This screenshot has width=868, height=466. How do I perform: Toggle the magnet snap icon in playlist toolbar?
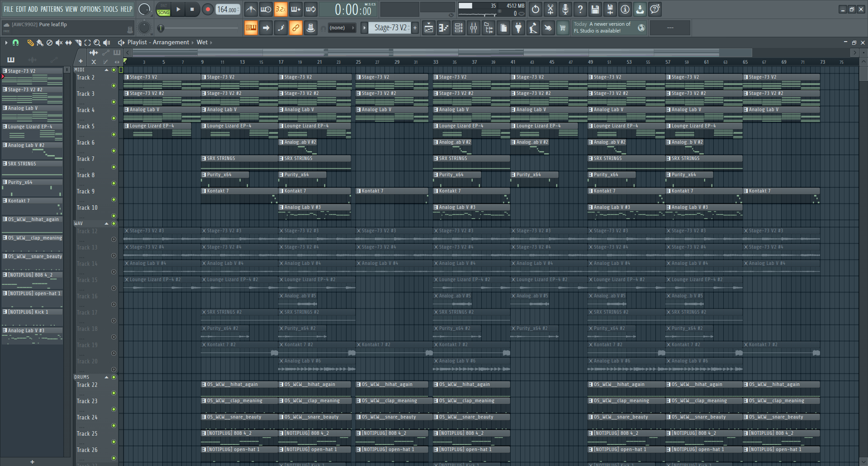[x=15, y=42]
